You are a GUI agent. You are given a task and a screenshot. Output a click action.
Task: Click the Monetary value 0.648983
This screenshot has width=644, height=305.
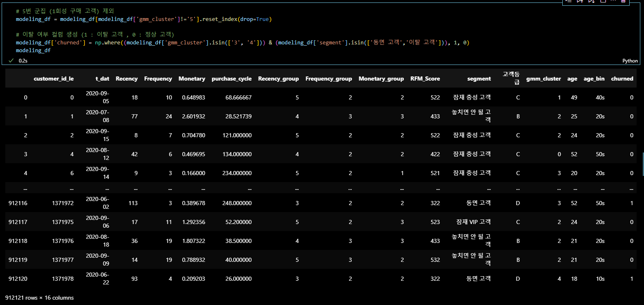193,97
